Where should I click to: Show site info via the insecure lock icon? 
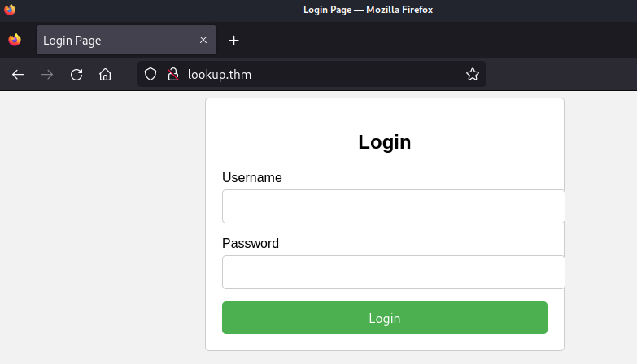click(172, 75)
